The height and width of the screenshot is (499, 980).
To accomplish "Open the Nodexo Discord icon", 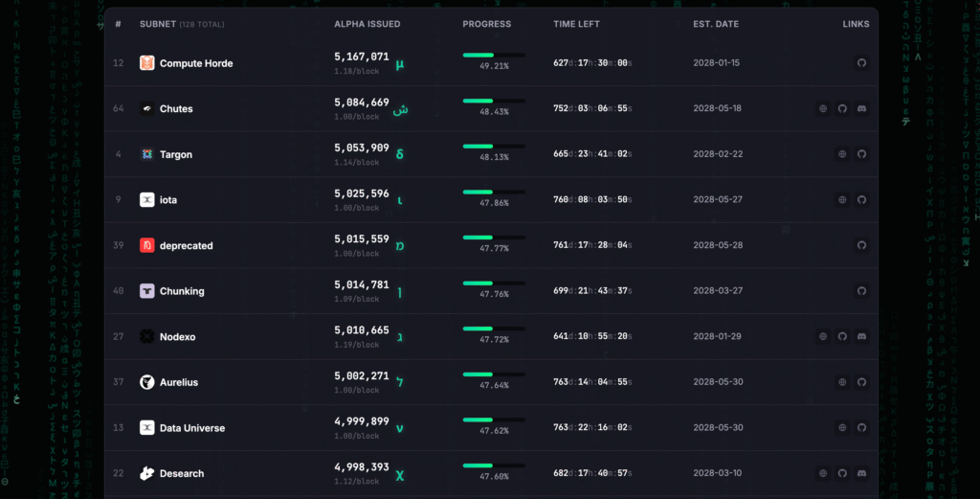I will pos(860,336).
